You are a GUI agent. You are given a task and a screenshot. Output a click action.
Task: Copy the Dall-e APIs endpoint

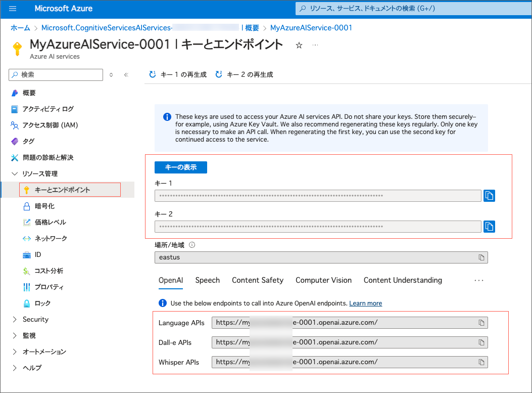[x=481, y=342]
